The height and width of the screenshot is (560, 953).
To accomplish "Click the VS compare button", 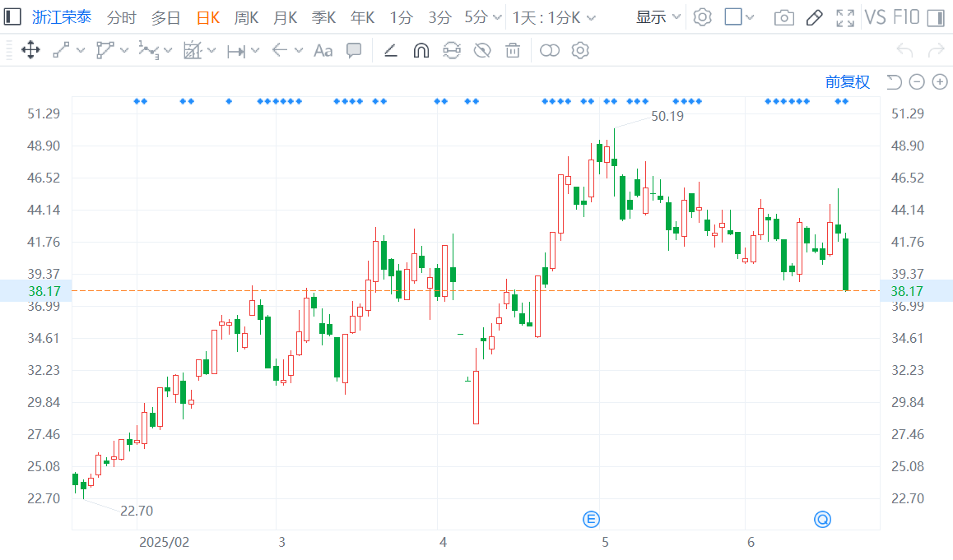I will [875, 17].
